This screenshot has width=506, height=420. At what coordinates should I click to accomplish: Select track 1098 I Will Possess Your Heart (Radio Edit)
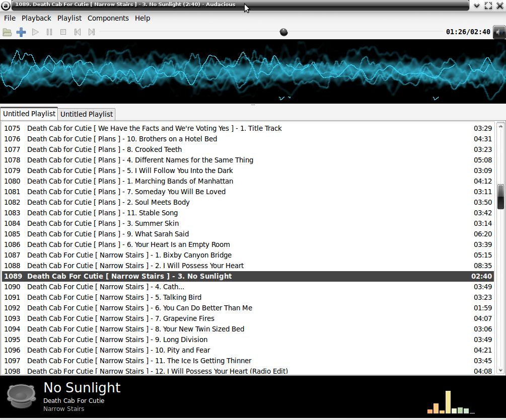(x=248, y=371)
